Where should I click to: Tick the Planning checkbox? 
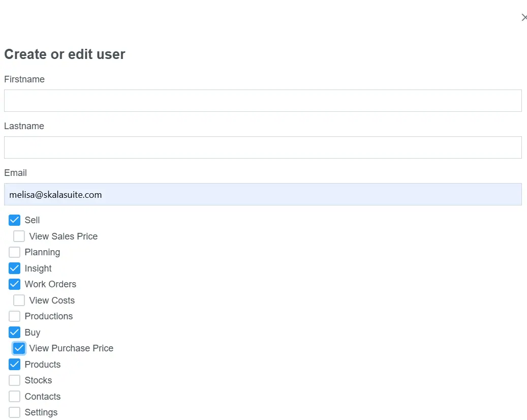tap(14, 252)
